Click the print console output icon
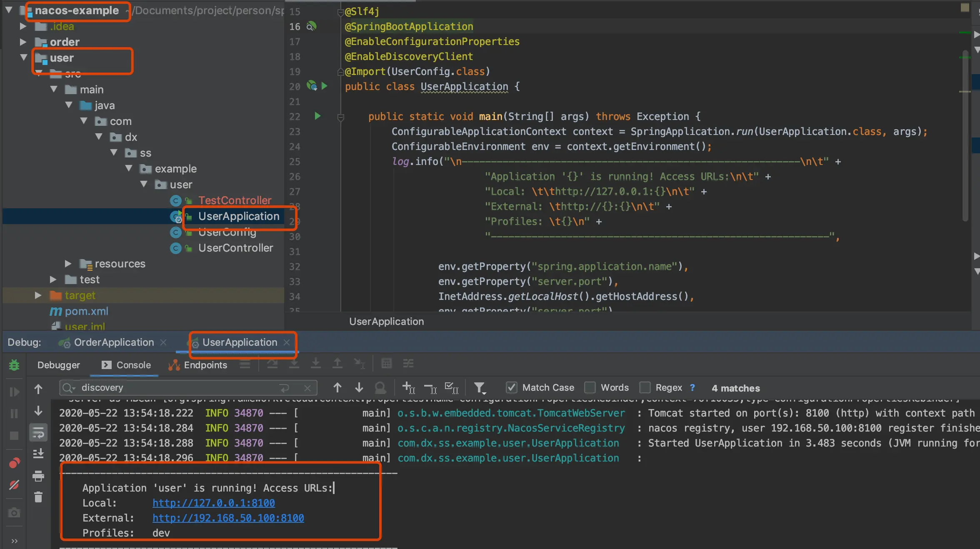This screenshot has height=549, width=980. (38, 475)
